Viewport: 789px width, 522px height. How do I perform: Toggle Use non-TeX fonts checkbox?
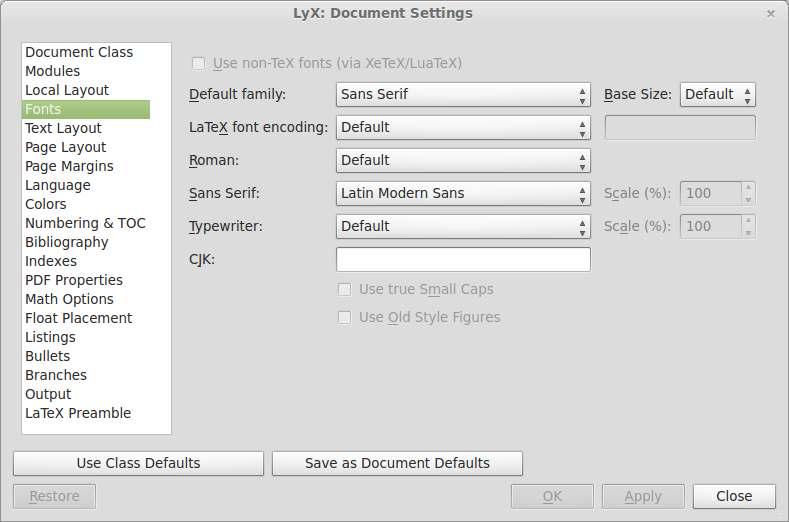pyautogui.click(x=199, y=63)
